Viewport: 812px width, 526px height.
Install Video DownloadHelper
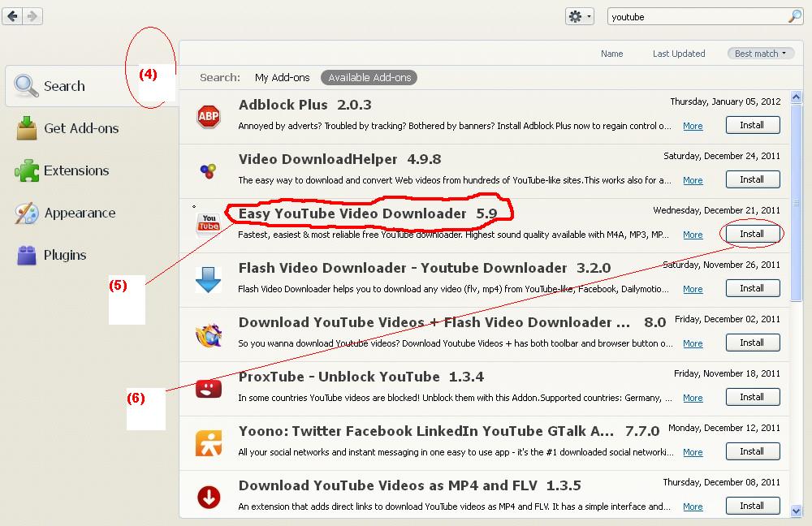coord(753,179)
